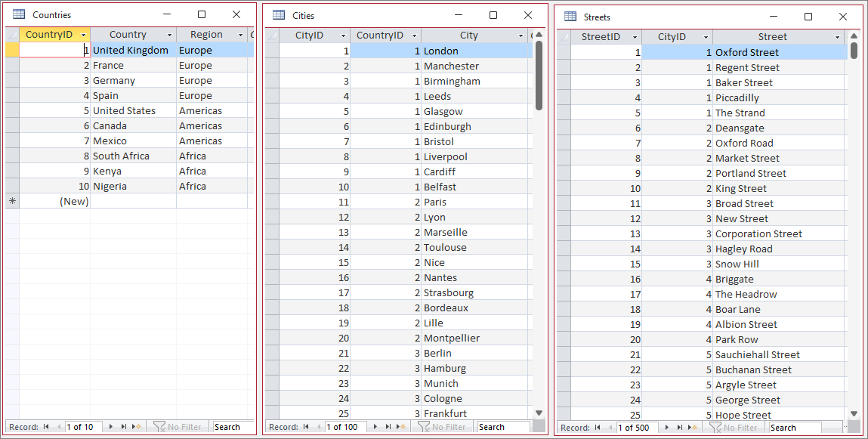
Task: Select the row selector for Nigeria
Action: click(12, 186)
